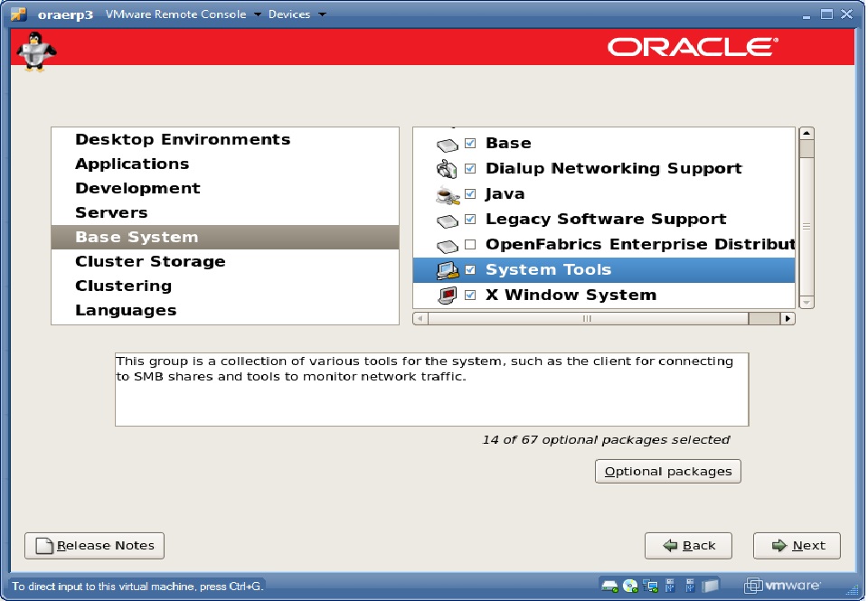The width and height of the screenshot is (868, 601).
Task: Open the Devices dropdown menu
Action: [297, 14]
